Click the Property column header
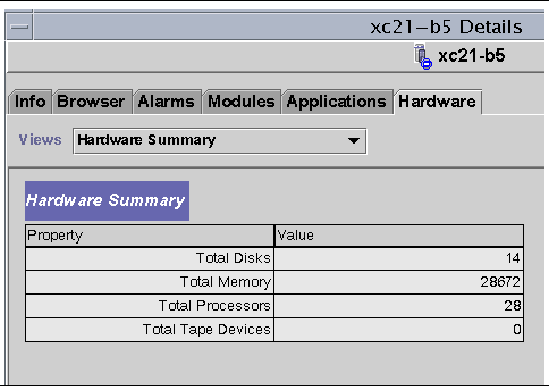Image resolution: width=549 pixels, height=386 pixels. [x=150, y=235]
